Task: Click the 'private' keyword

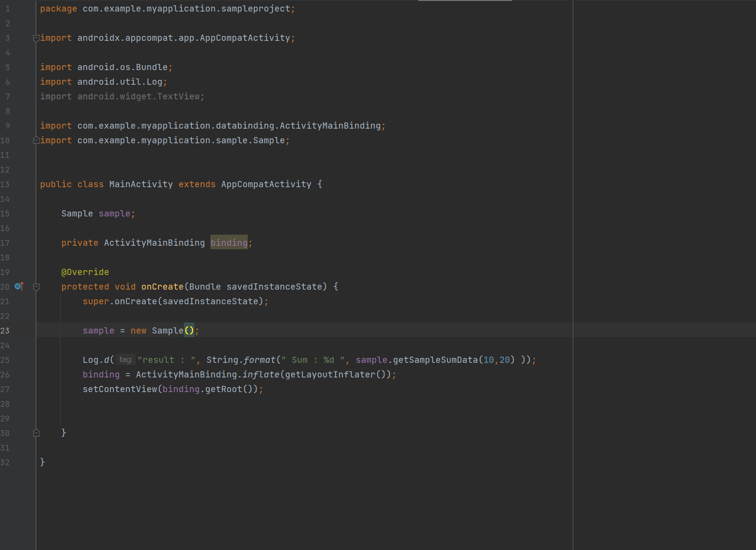Action: (x=80, y=243)
